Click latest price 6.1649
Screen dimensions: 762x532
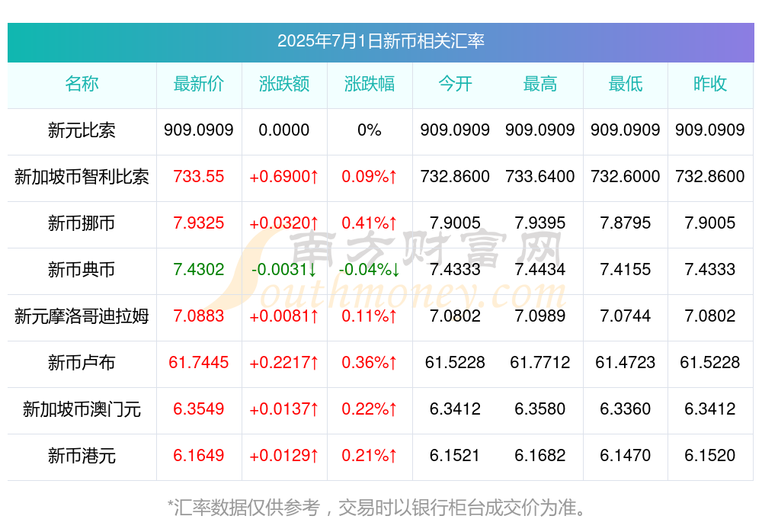pyautogui.click(x=199, y=456)
